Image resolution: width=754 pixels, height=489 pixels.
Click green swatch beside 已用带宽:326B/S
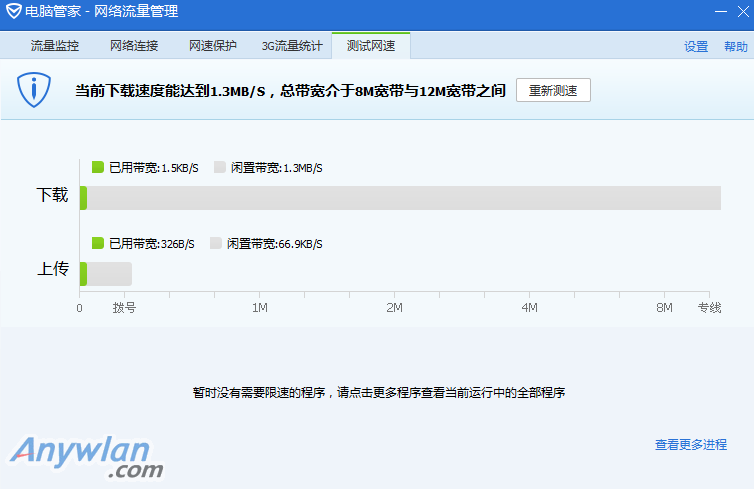tap(98, 243)
